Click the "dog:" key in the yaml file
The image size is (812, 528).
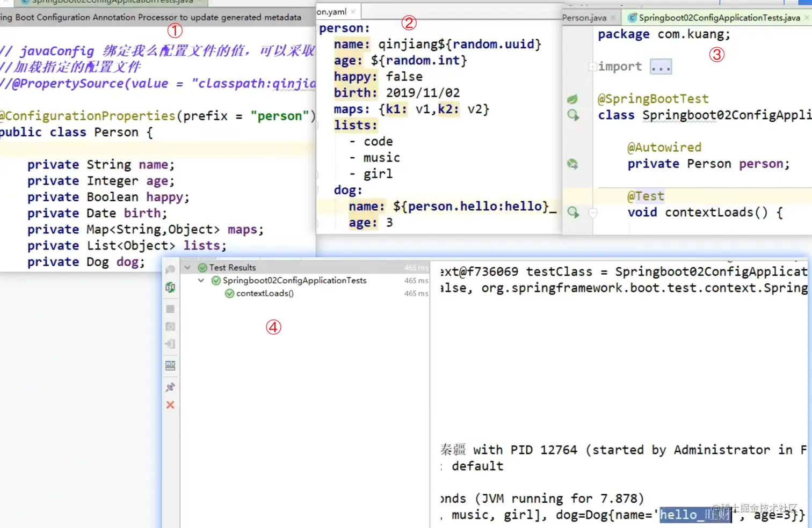click(348, 190)
